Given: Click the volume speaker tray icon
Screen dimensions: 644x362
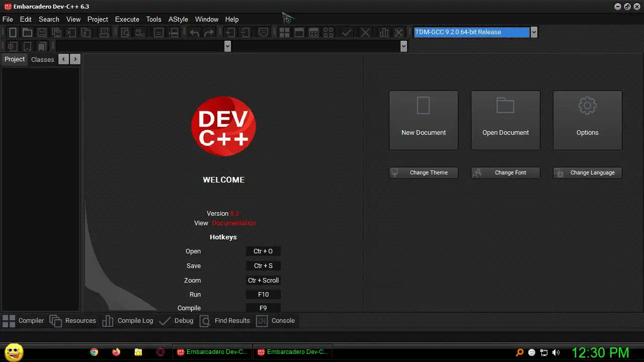Looking at the screenshot, I should coord(556,352).
